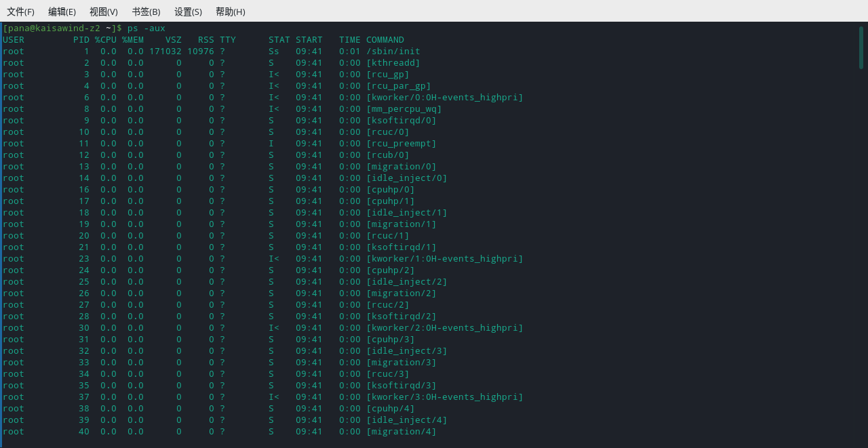The width and height of the screenshot is (868, 448).
Task: Click the PID column header
Action: [81, 39]
